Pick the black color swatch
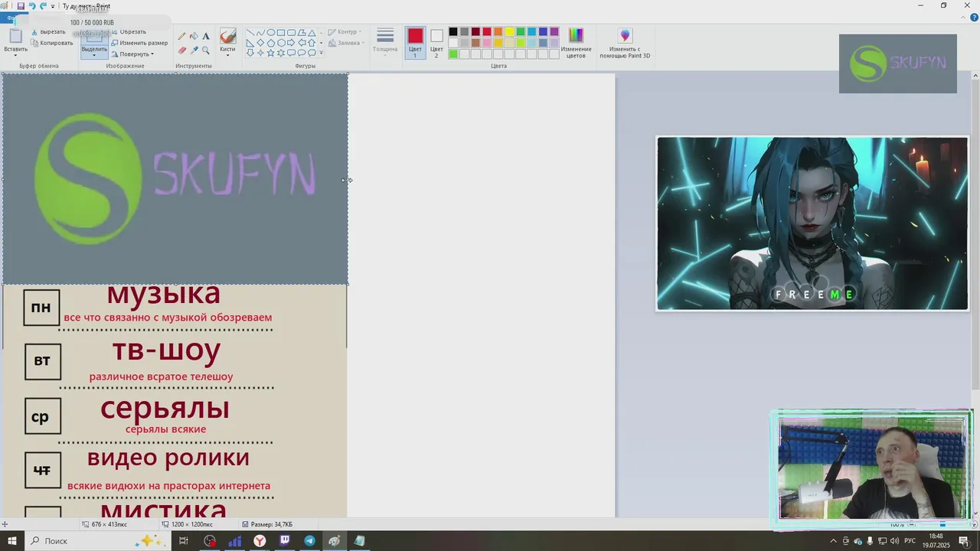The image size is (980, 551). click(452, 32)
